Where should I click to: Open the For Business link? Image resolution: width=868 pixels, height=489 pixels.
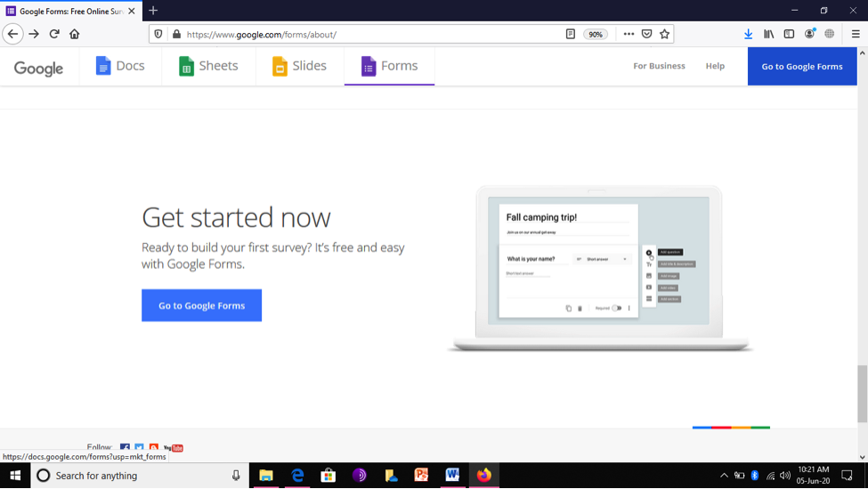pyautogui.click(x=659, y=66)
